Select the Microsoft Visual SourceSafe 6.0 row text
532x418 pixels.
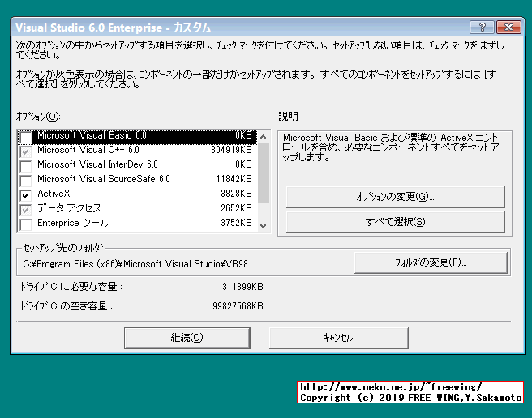104,179
